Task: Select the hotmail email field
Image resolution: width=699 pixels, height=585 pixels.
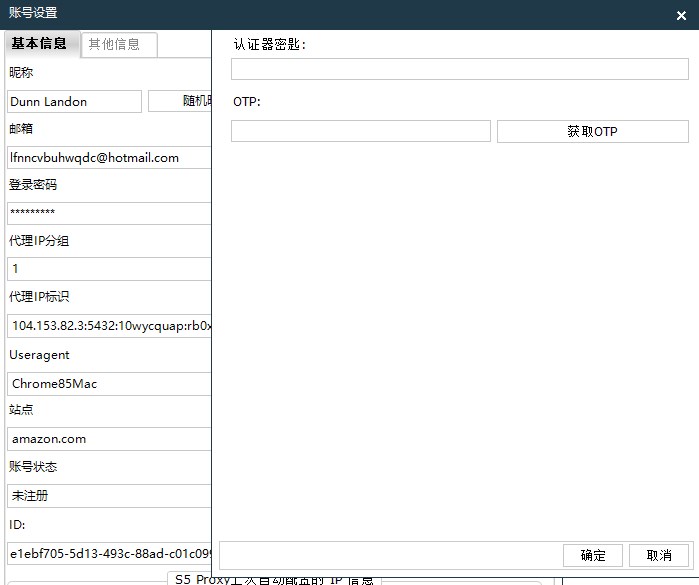Action: point(109,157)
